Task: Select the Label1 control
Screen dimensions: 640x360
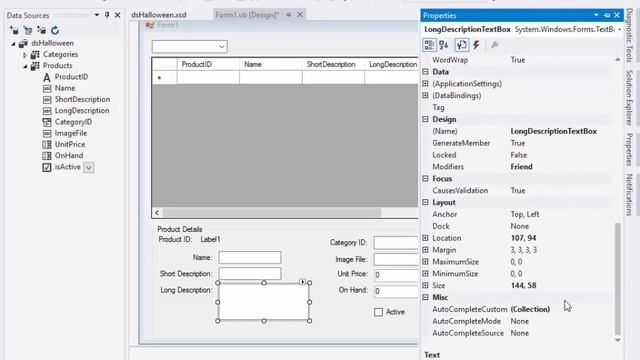Action: tap(210, 240)
